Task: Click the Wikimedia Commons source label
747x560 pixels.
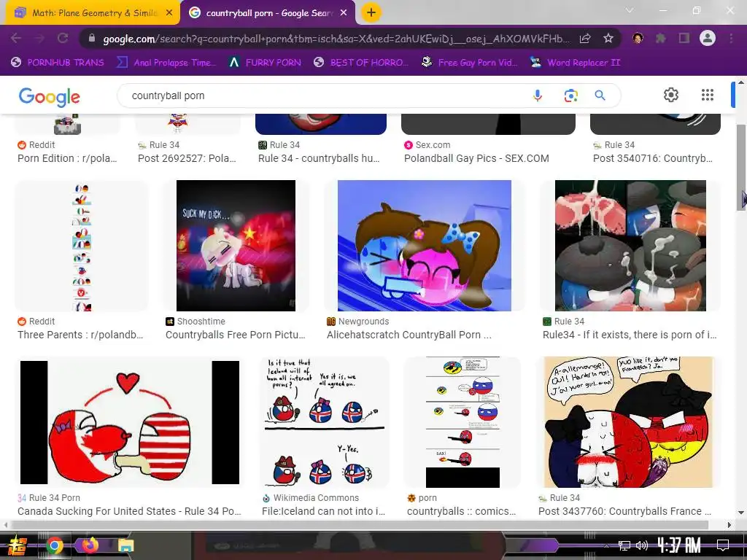Action: pyautogui.click(x=316, y=497)
